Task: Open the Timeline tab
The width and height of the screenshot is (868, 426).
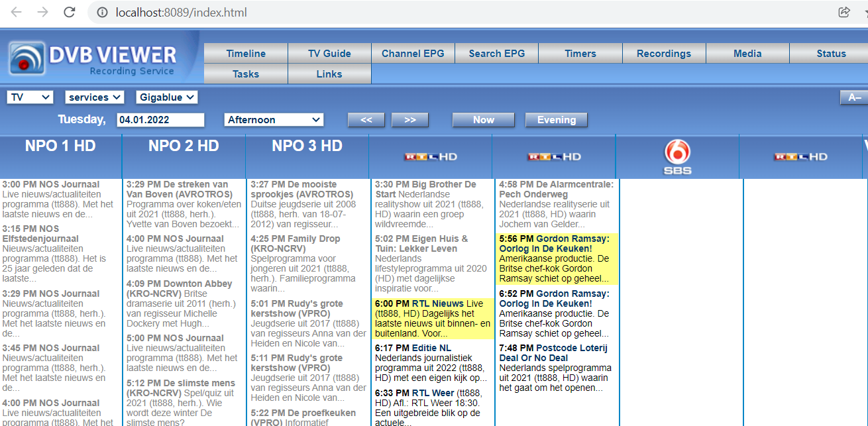Action: (x=246, y=54)
